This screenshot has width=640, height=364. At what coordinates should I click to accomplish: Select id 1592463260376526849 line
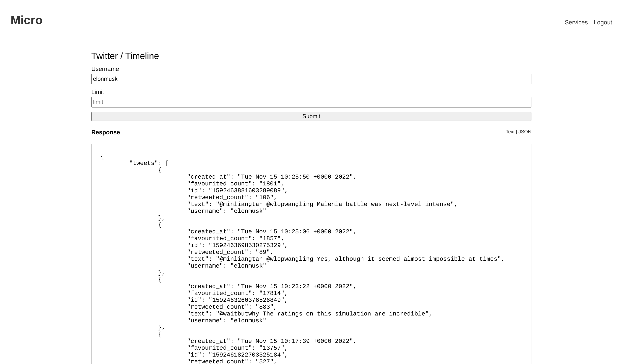(x=237, y=300)
